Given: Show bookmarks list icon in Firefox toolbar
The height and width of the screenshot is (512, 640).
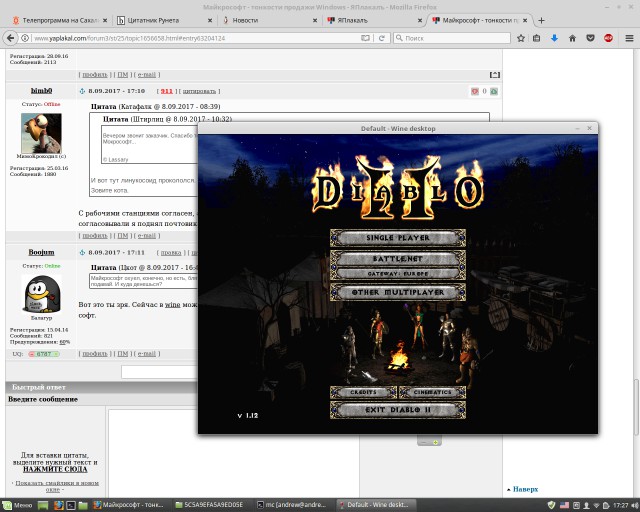Looking at the screenshot, I should point(536,38).
